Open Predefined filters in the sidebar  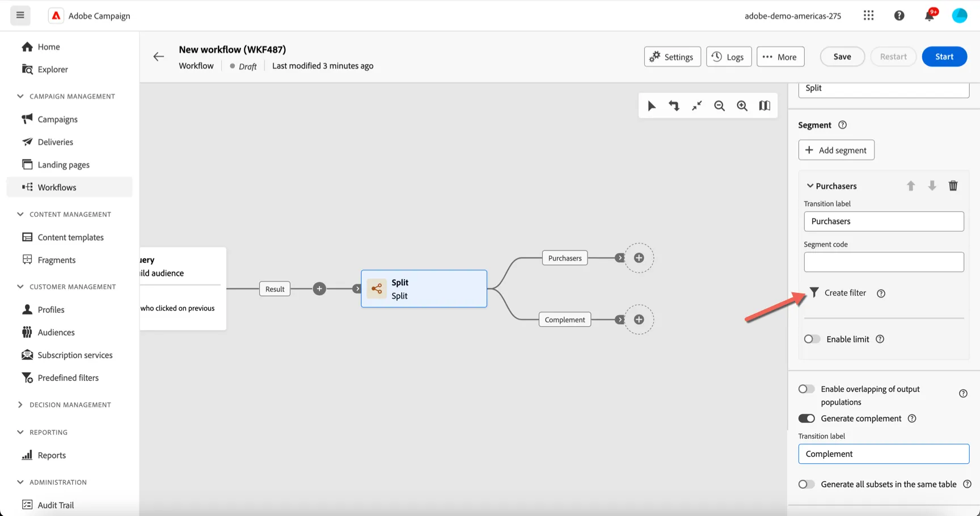pos(69,377)
